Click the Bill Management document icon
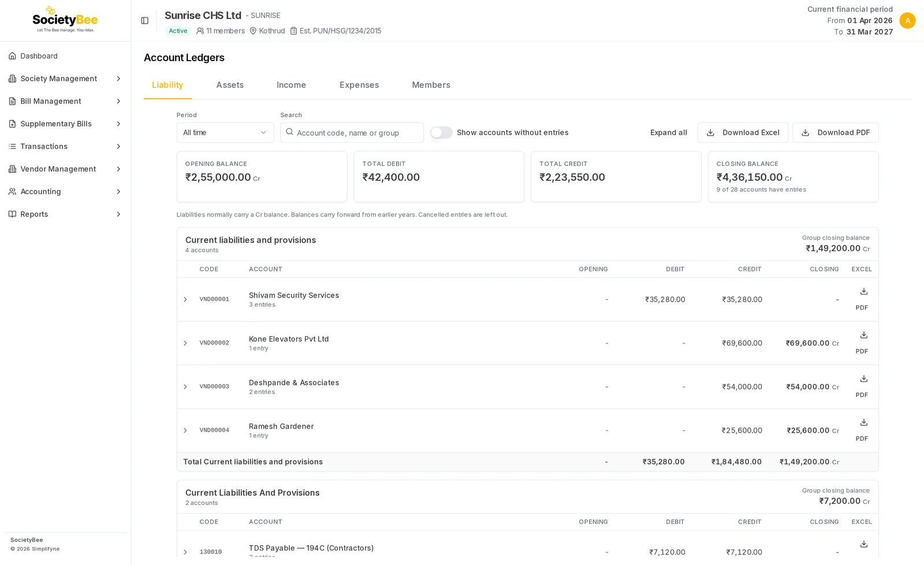 [12, 101]
